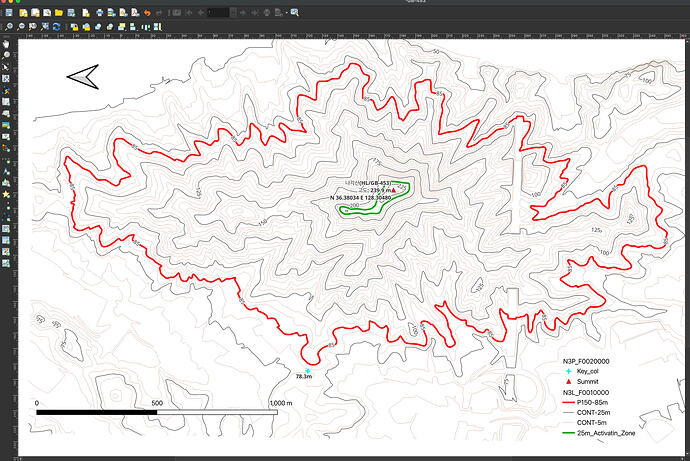The image size is (690, 461).
Task: Activate the Select/Move Item arrow tool
Action: (6, 67)
